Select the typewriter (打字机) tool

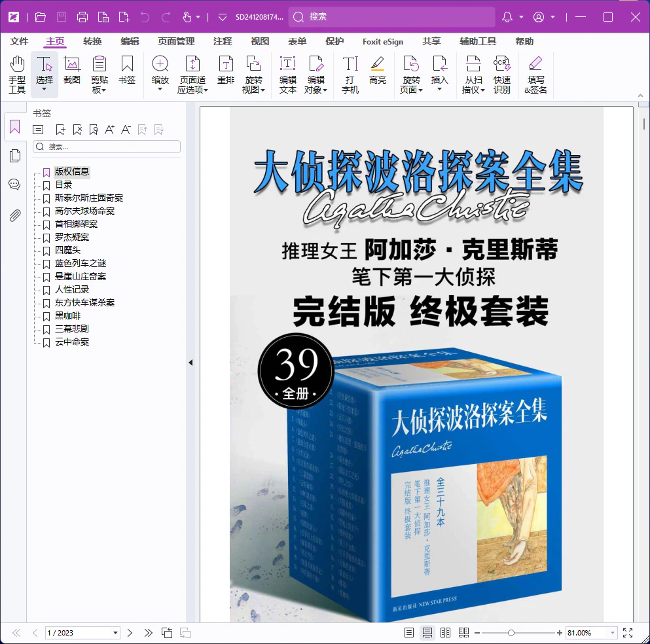click(x=350, y=72)
